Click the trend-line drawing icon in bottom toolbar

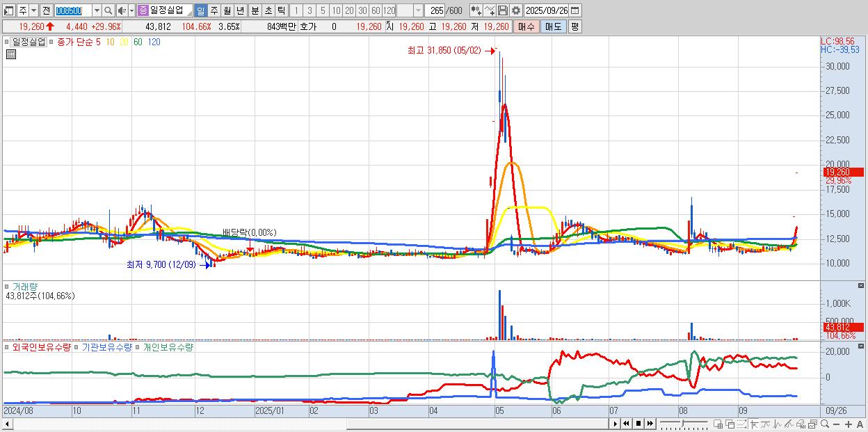coord(766,424)
